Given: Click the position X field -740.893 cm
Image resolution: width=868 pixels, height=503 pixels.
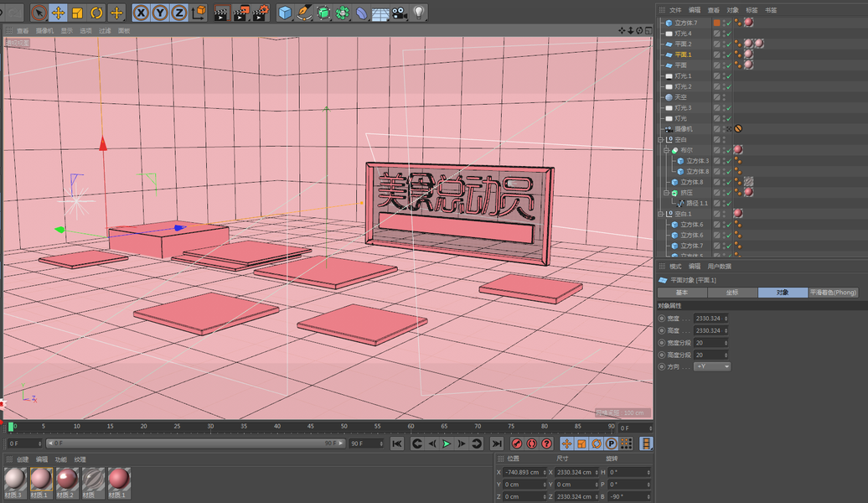Looking at the screenshot, I should pyautogui.click(x=524, y=473).
